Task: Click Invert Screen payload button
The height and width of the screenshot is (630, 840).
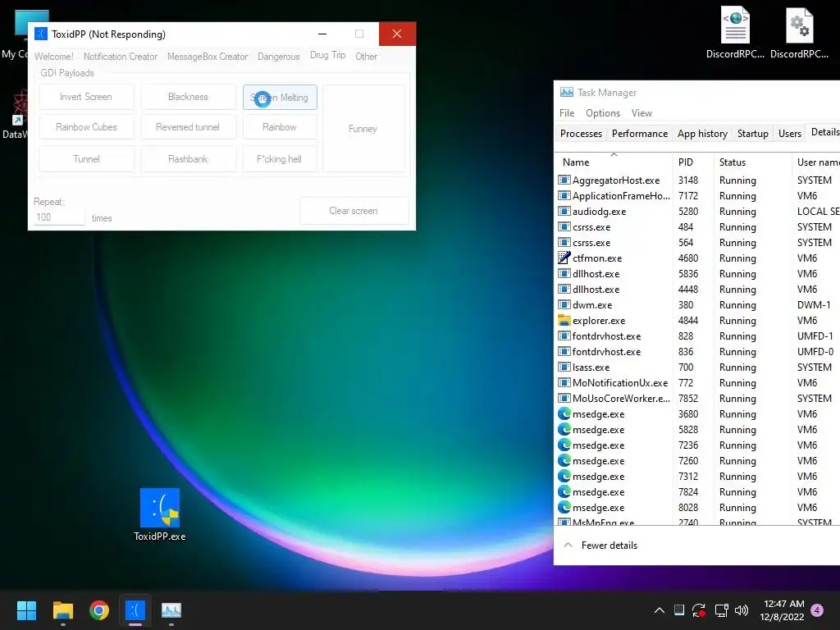Action: 86,97
